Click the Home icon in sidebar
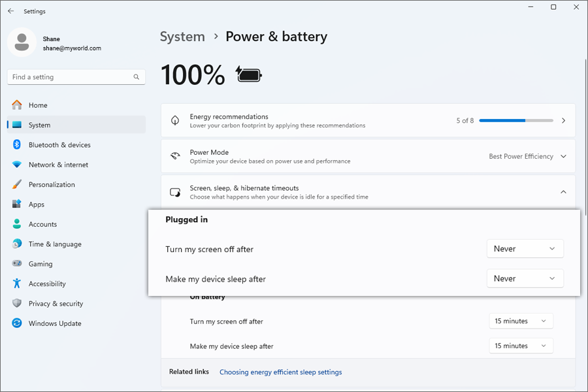 click(x=17, y=105)
